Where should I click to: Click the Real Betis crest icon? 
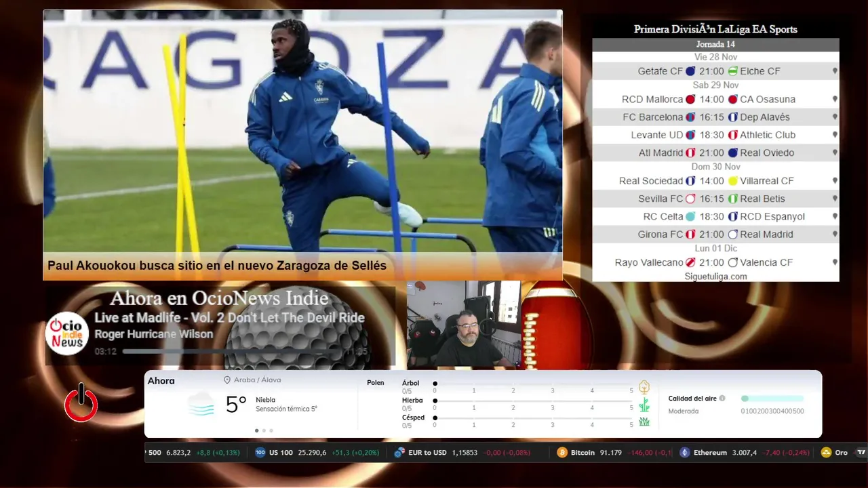tap(732, 199)
